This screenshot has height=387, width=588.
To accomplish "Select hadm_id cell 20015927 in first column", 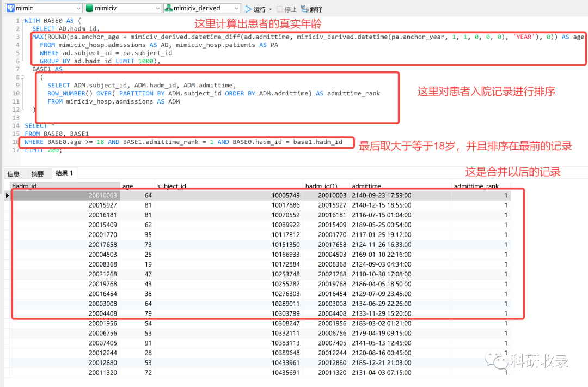I will (65, 205).
